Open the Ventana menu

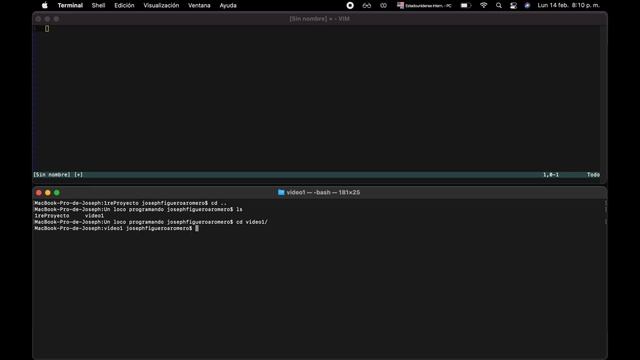pyautogui.click(x=199, y=5)
